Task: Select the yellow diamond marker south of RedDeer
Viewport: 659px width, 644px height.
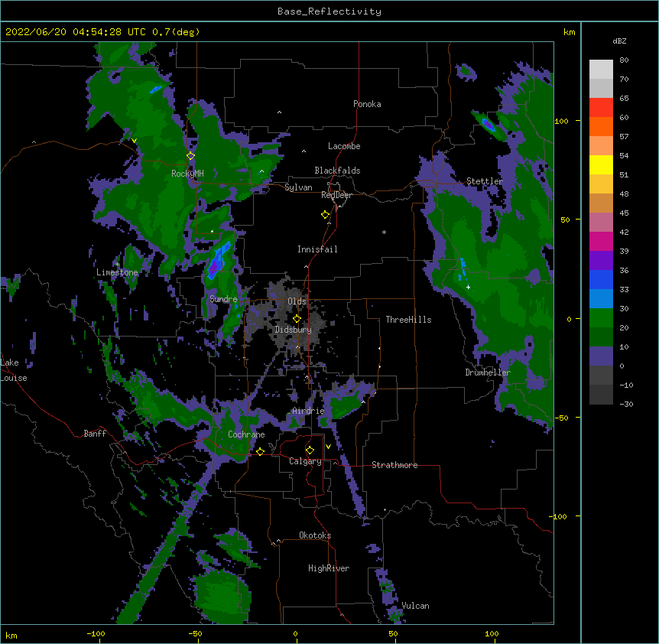Action: pyautogui.click(x=326, y=215)
